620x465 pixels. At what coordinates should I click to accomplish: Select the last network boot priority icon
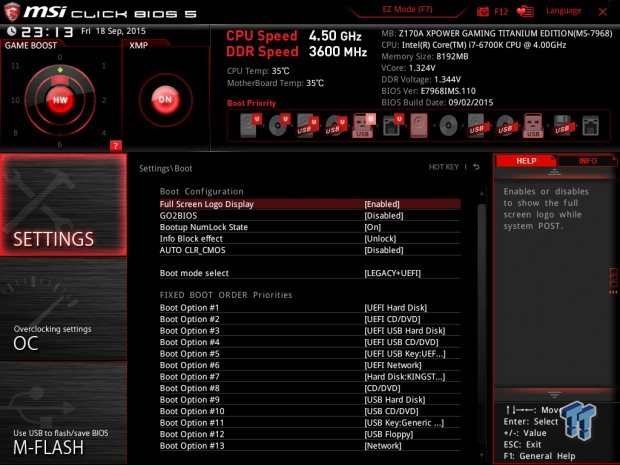tap(590, 126)
